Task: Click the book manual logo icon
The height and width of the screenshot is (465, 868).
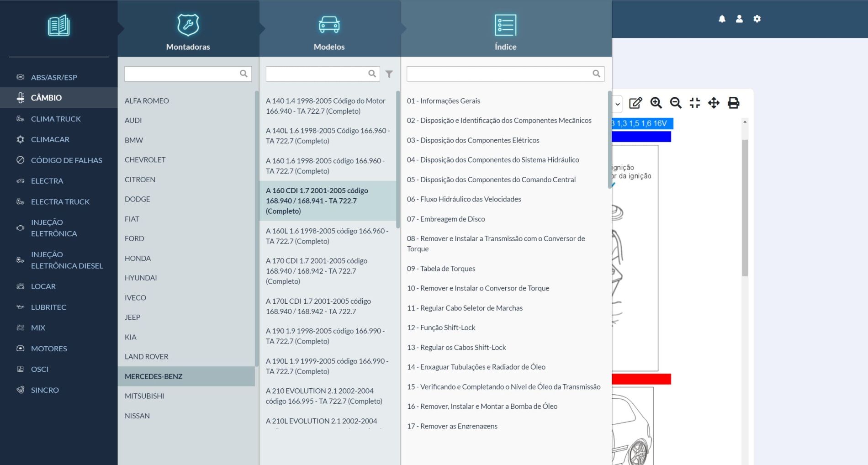Action: pyautogui.click(x=59, y=26)
